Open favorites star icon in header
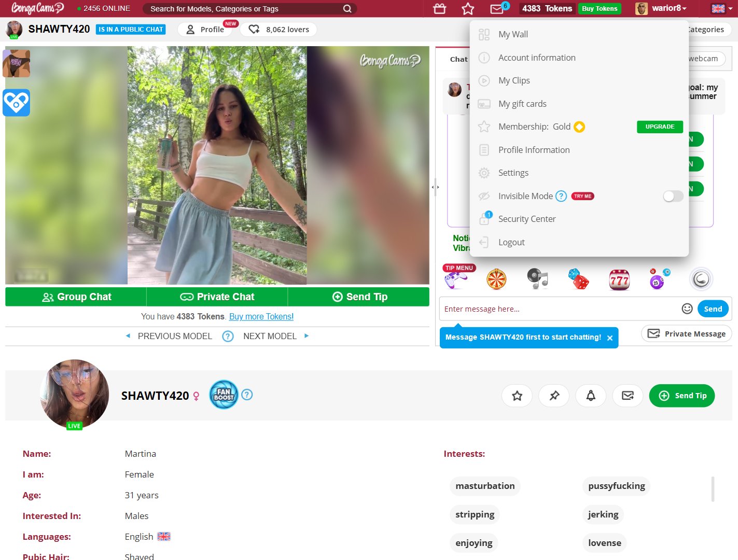Screen dimensions: 738x560 (x=468, y=8)
